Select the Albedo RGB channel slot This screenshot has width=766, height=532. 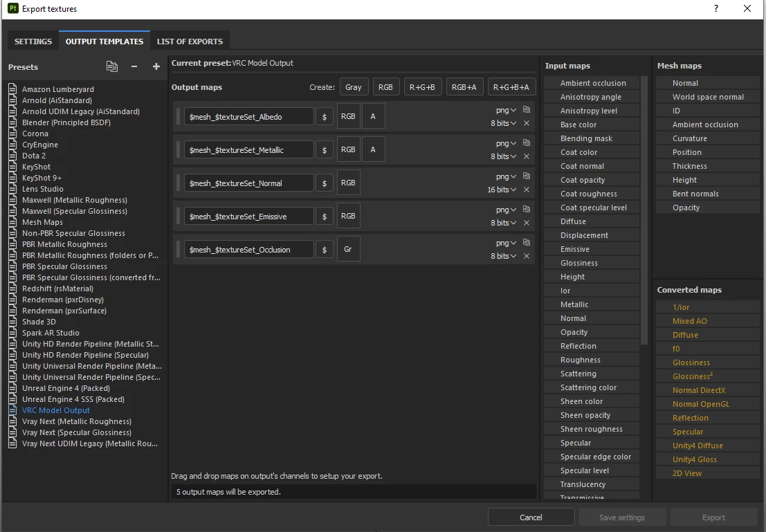(x=348, y=116)
